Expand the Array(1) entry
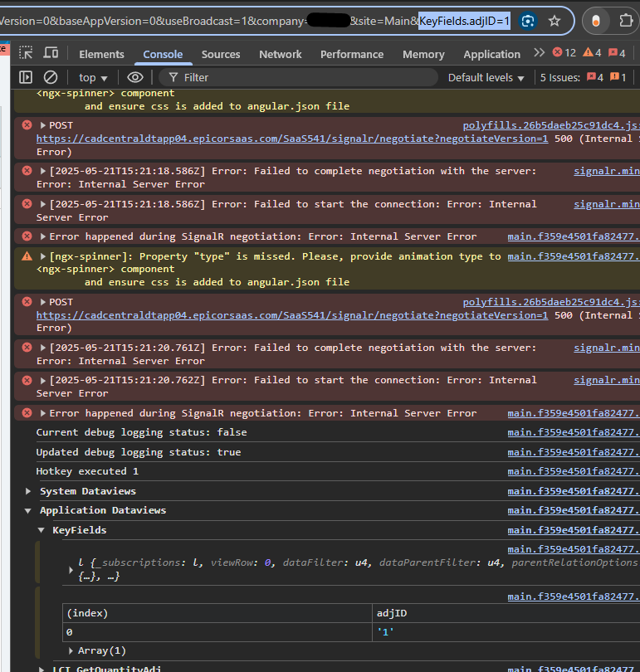This screenshot has width=640, height=672. (71, 650)
